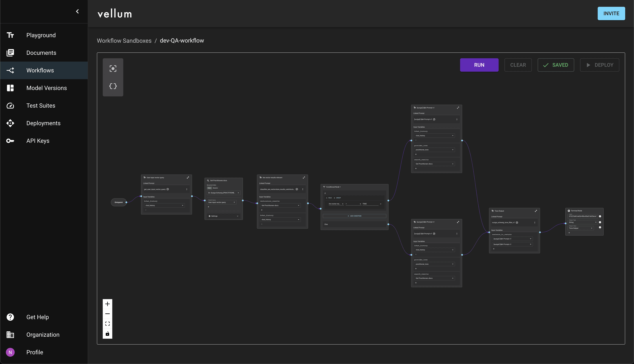This screenshot has height=364, width=634.
Task: Open the Playground section icon
Action: click(10, 35)
